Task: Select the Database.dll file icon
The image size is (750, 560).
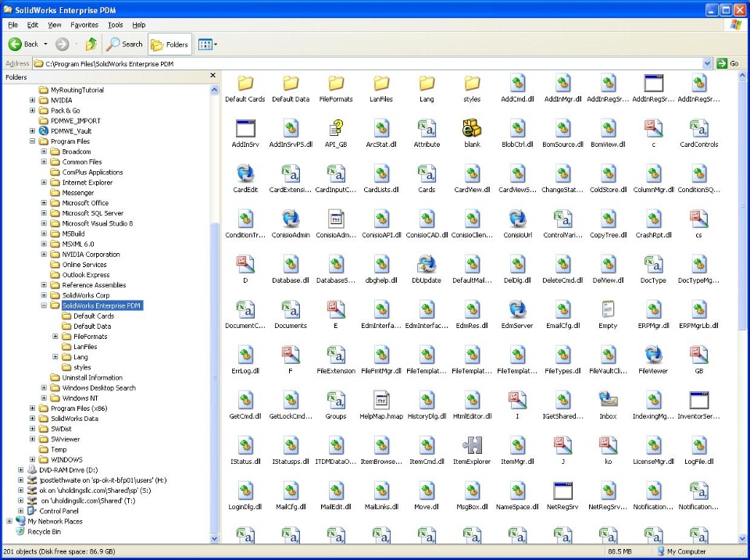Action: pyautogui.click(x=291, y=265)
